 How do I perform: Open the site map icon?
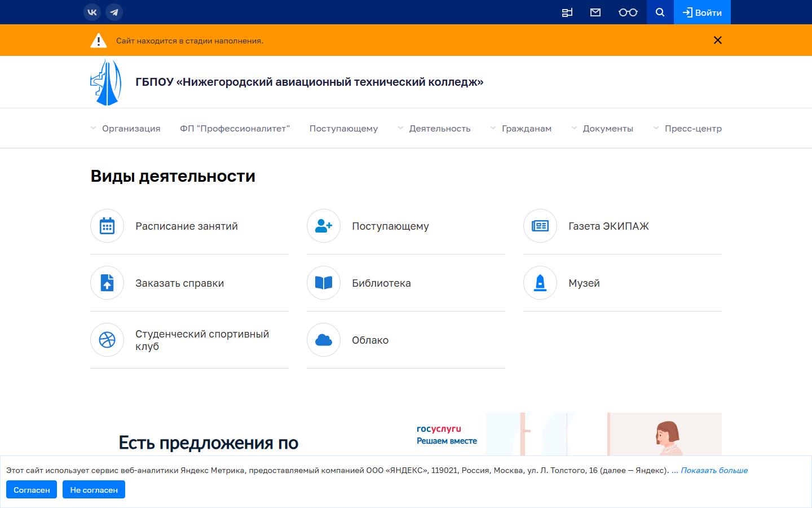(567, 12)
